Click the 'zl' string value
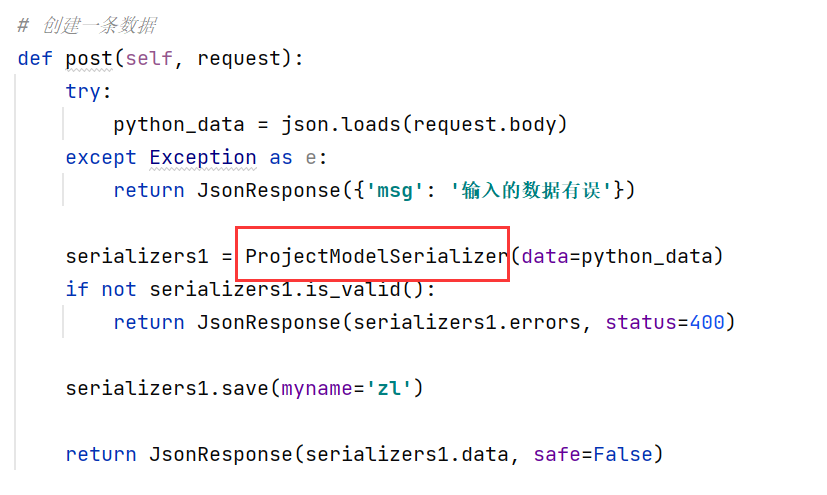 click(389, 389)
